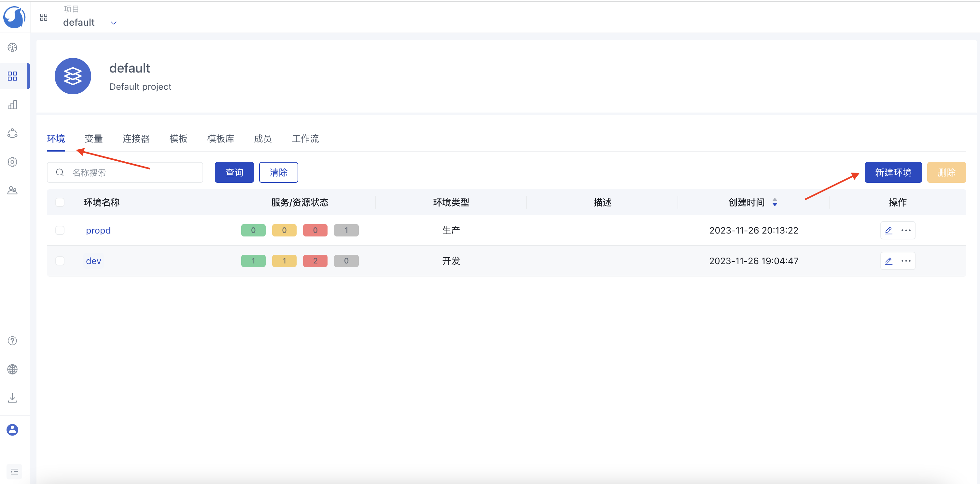Switch to the 成员 tab
Image resolution: width=980 pixels, height=484 pixels.
click(x=263, y=139)
